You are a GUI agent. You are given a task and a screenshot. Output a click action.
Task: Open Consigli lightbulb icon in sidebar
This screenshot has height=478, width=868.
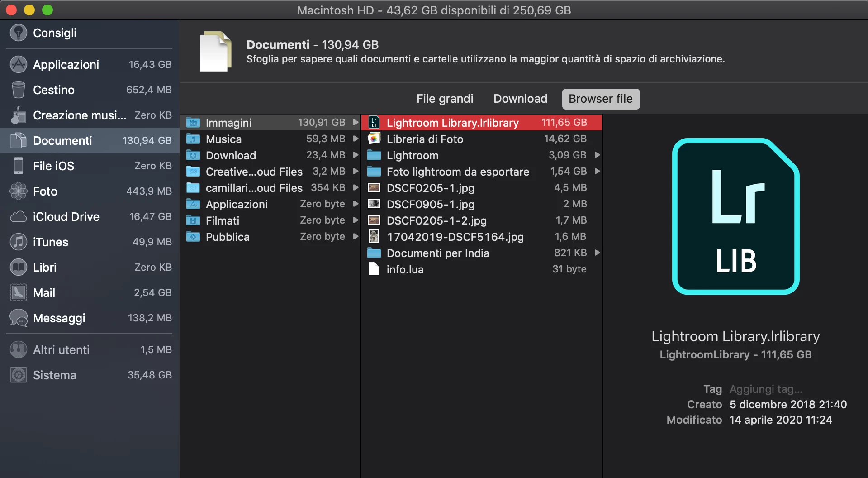tap(18, 33)
